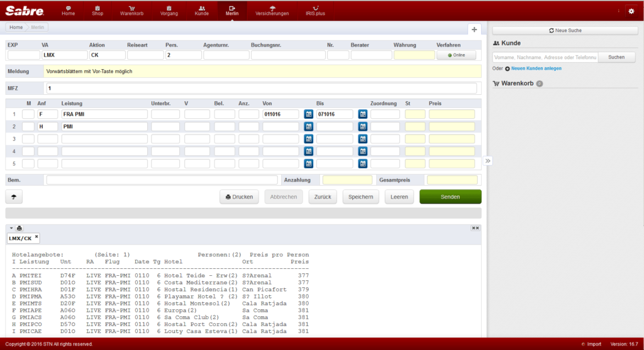
Task: Follow the Neuen Kunden anlegen link
Action: pos(536,68)
